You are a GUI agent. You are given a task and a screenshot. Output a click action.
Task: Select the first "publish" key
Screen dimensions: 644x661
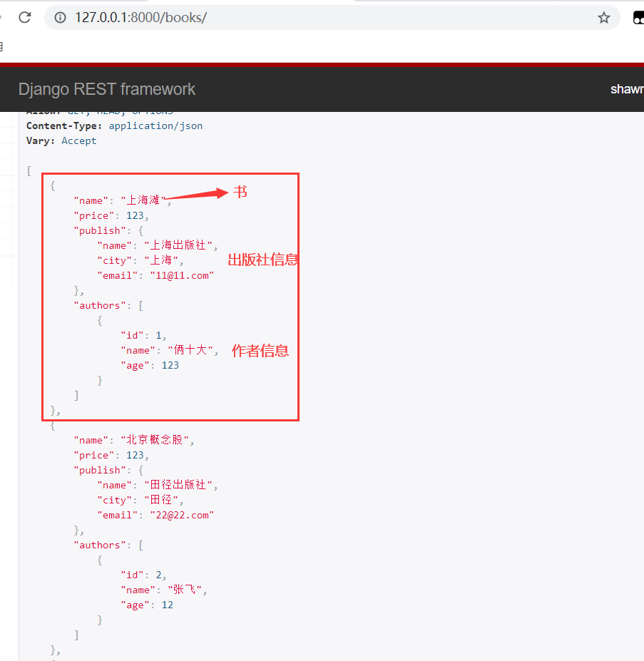[x=100, y=230]
